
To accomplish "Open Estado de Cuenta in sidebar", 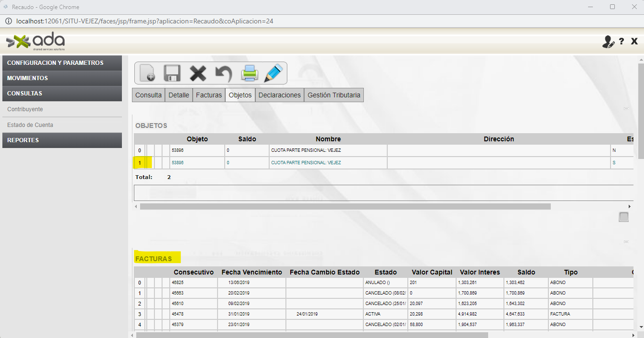I will click(30, 125).
